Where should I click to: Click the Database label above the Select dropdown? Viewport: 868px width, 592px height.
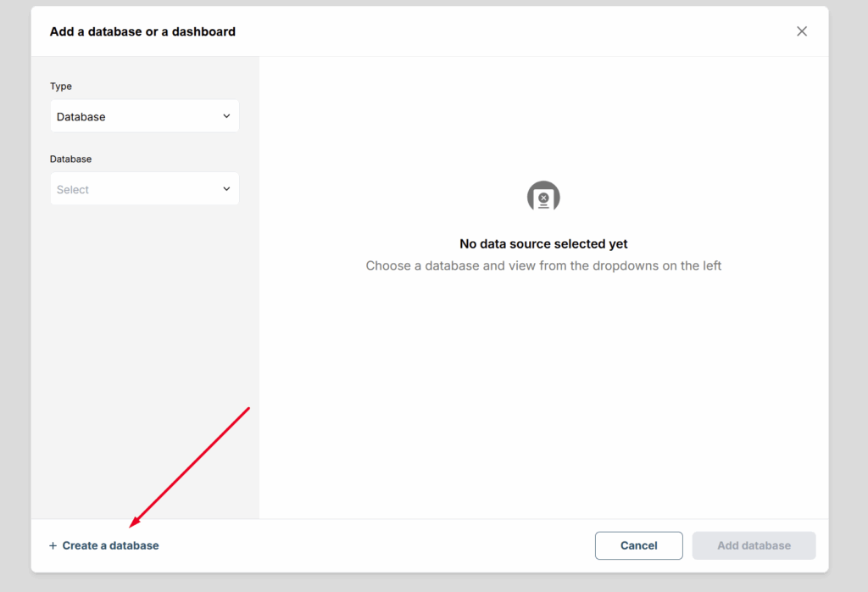point(70,159)
